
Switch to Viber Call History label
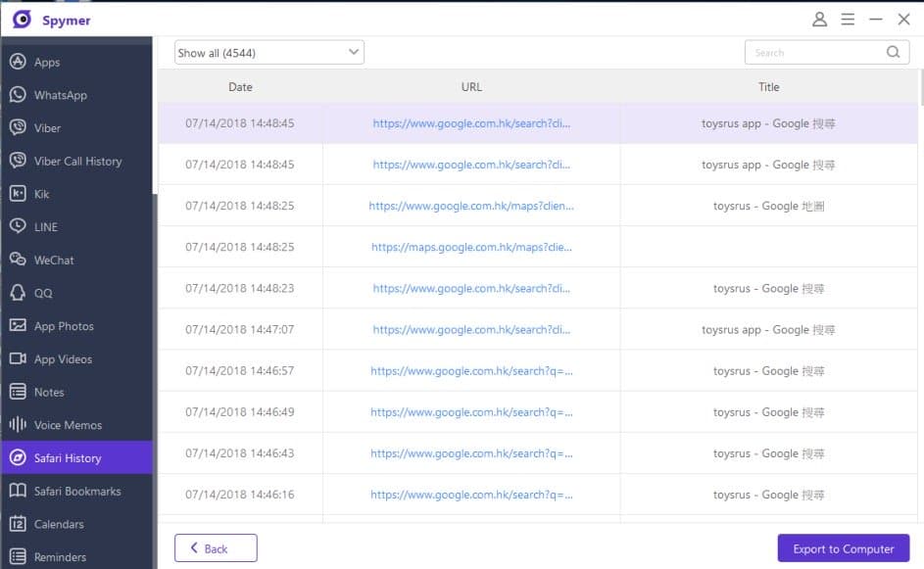[77, 161]
